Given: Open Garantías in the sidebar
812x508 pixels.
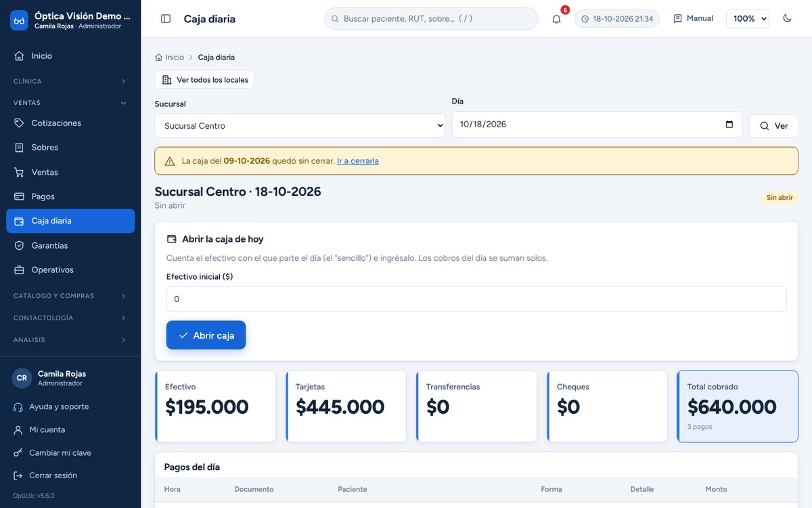Looking at the screenshot, I should pyautogui.click(x=70, y=245).
